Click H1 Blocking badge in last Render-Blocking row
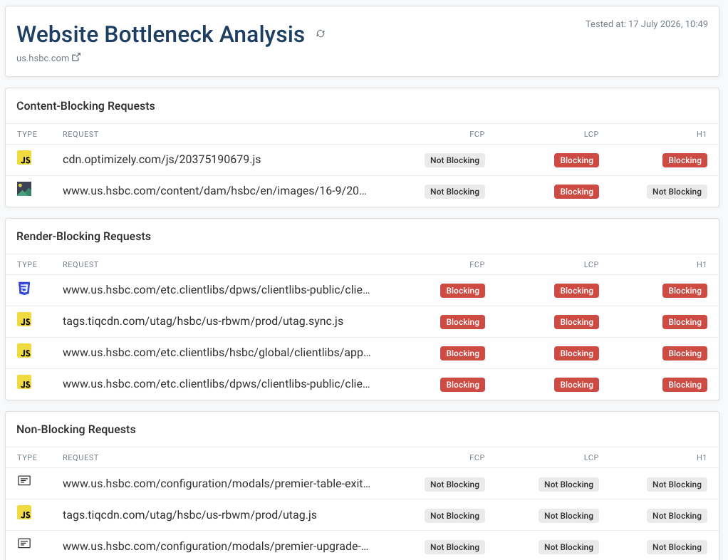This screenshot has width=728, height=560. (685, 385)
